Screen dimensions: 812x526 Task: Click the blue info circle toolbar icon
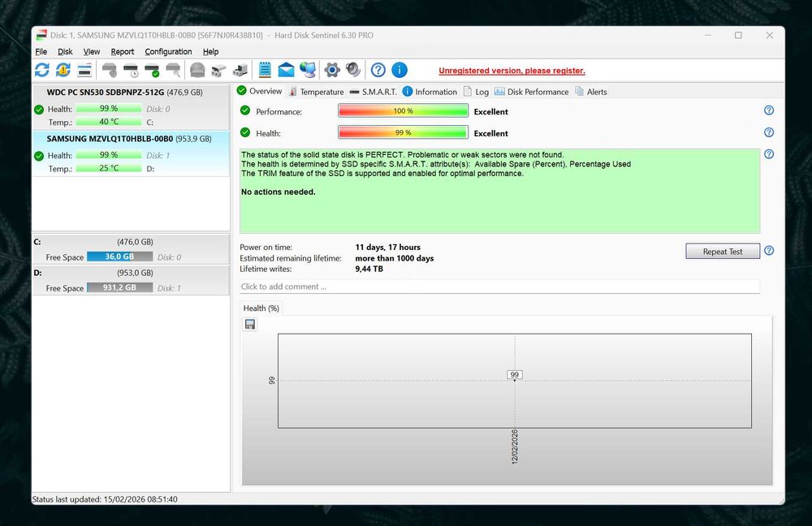click(400, 70)
